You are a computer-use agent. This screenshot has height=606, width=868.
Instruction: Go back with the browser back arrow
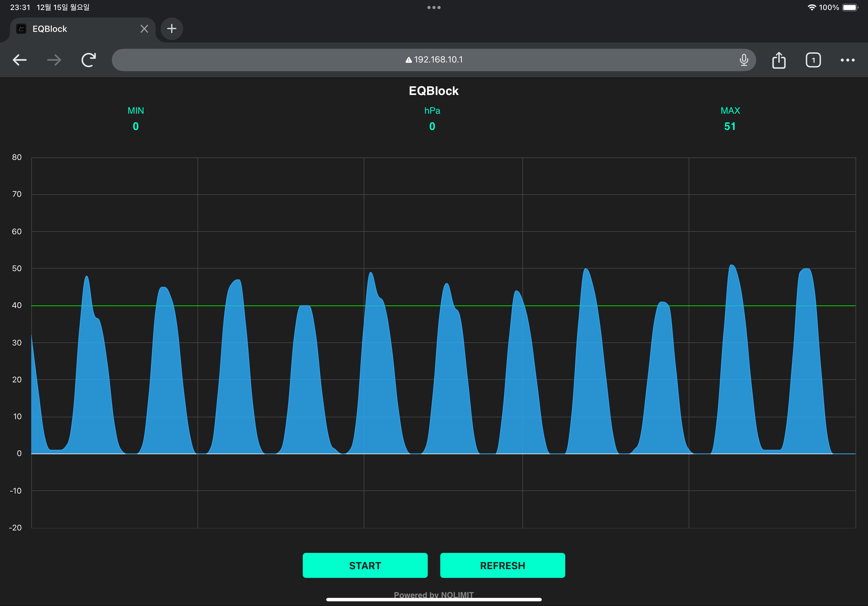click(20, 60)
